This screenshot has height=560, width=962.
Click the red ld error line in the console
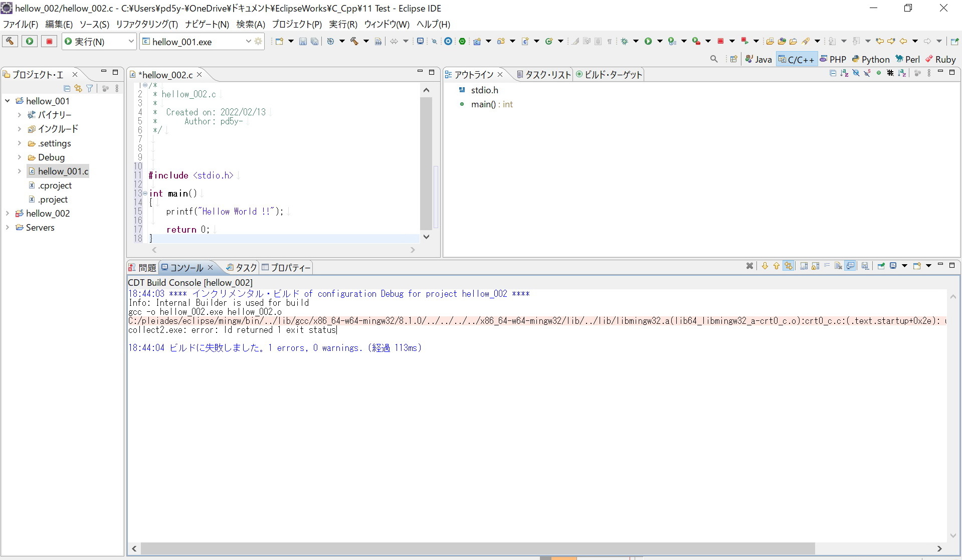click(537, 321)
